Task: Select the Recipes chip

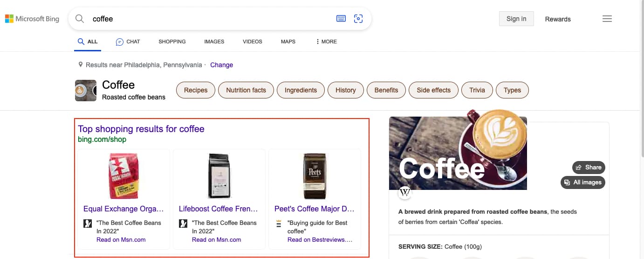Action: click(196, 90)
